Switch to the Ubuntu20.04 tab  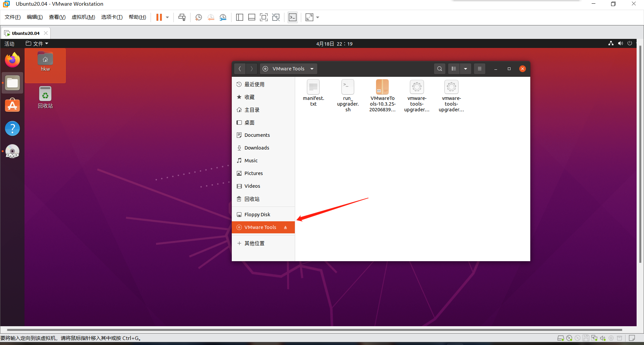point(25,33)
